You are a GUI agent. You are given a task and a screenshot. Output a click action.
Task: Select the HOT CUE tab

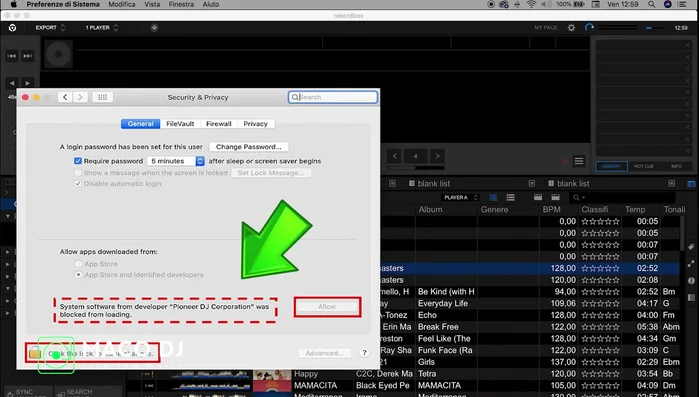644,166
